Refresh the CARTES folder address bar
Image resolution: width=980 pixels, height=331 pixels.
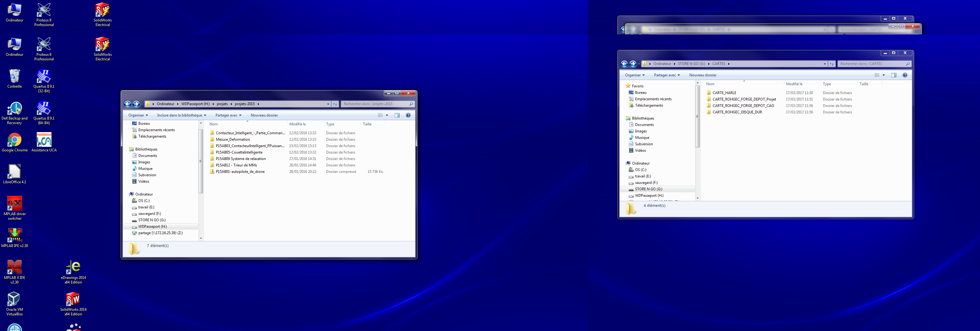tap(832, 64)
